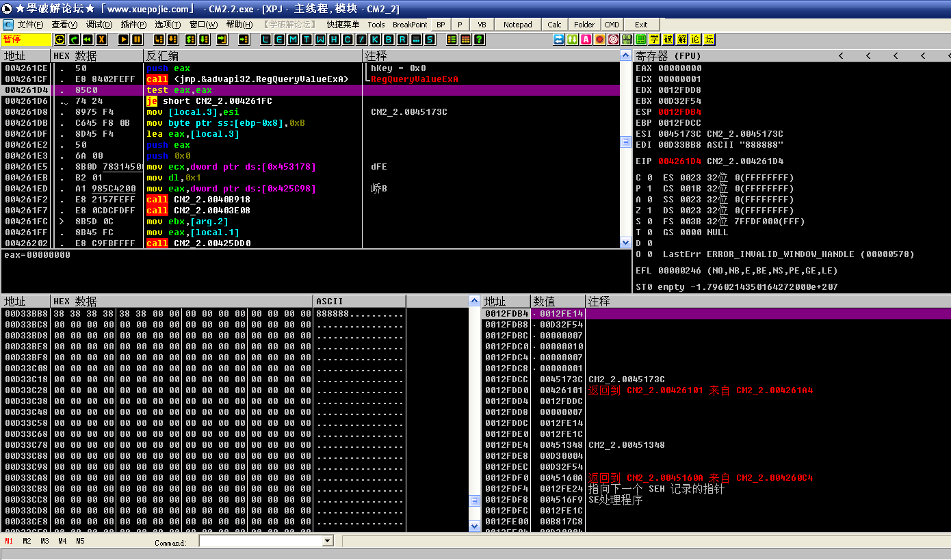Switch to memory tab M2
Viewport: 951px width, 560px height.
point(27,541)
